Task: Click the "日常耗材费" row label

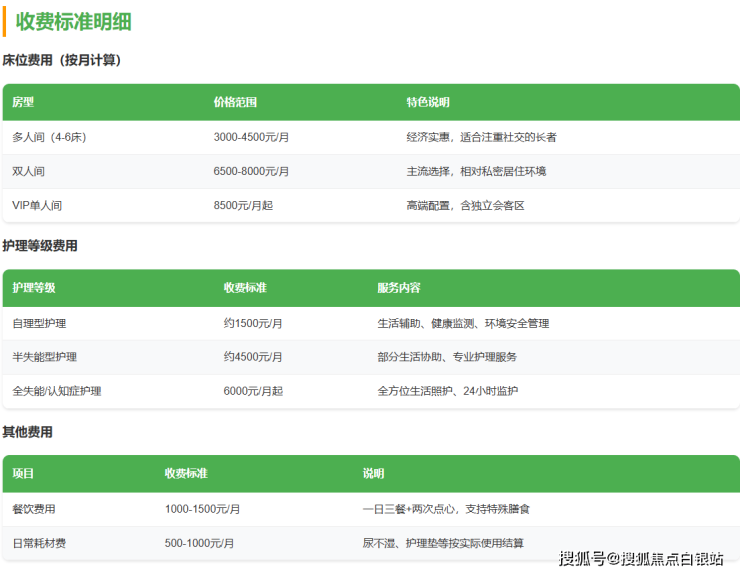Action: pos(40,543)
